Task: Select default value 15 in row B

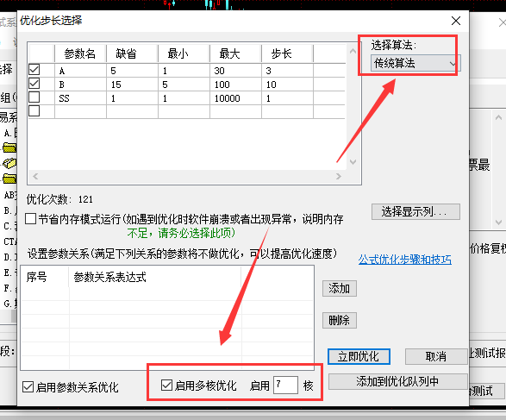Action: click(x=132, y=85)
